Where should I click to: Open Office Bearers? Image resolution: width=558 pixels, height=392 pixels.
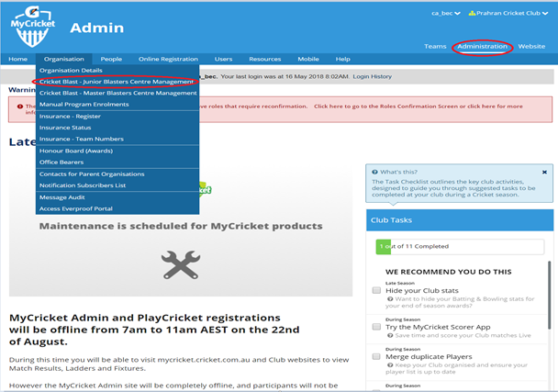pos(117,162)
